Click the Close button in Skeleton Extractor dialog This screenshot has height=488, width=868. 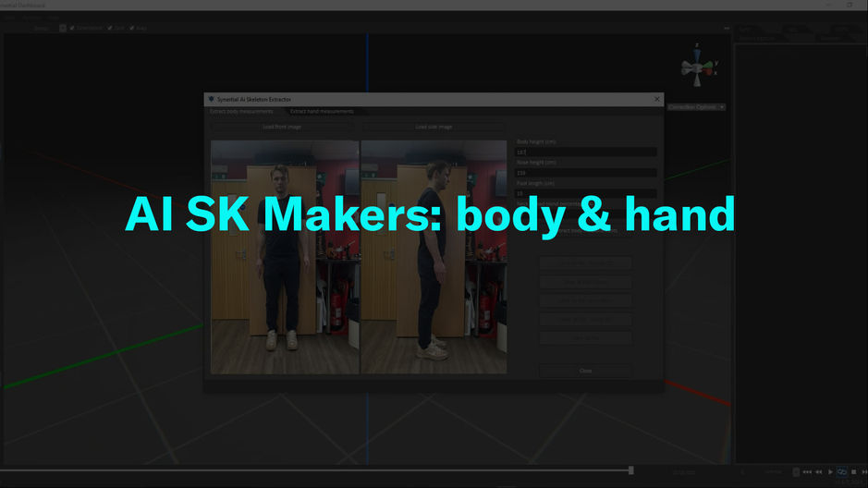point(585,371)
